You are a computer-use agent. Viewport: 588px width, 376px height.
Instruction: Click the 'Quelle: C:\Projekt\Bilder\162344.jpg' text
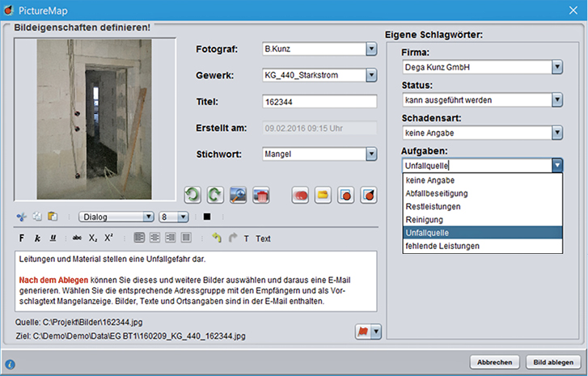pos(78,322)
